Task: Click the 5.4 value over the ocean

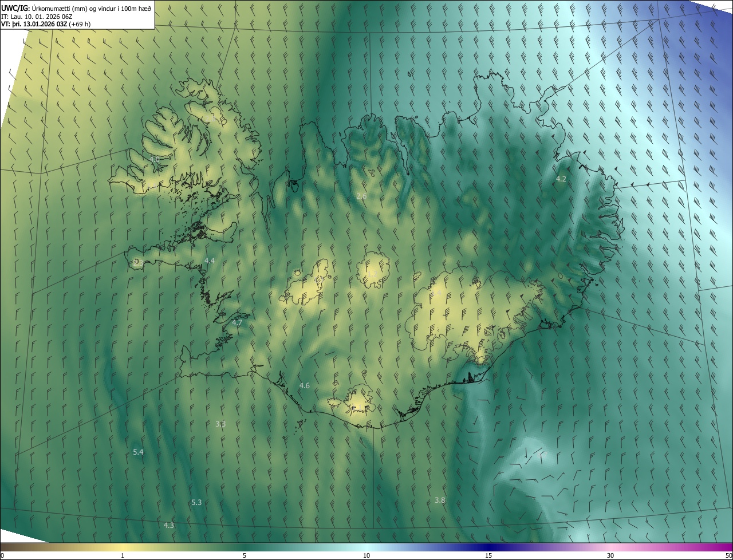Action: (x=138, y=452)
